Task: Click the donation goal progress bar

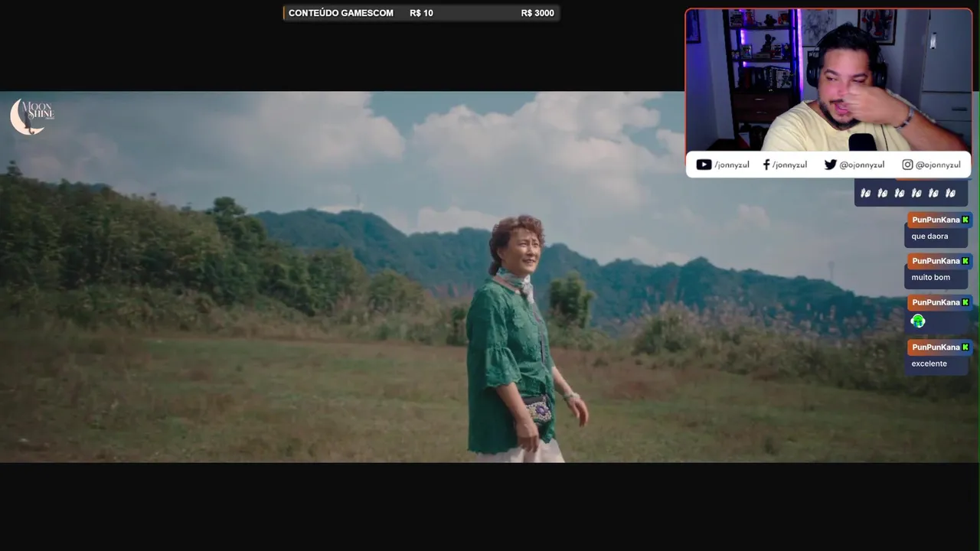Action: [x=421, y=13]
